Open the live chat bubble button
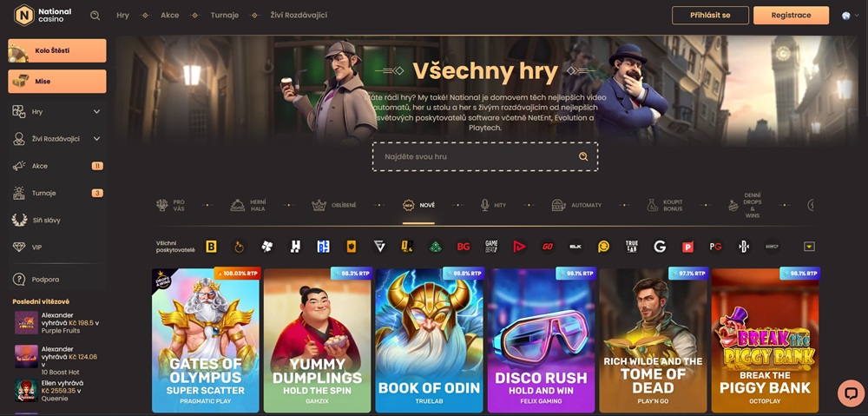 (x=851, y=393)
